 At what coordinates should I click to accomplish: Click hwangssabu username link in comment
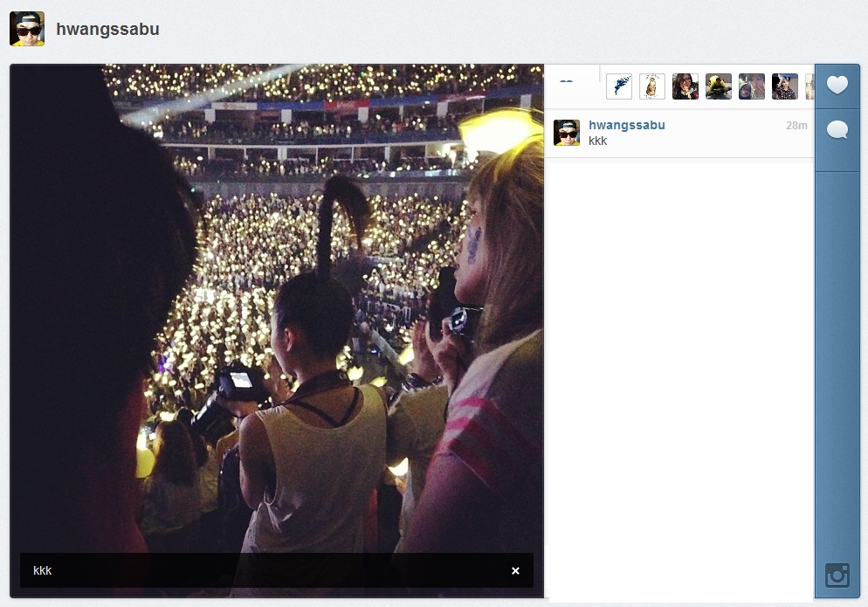tap(627, 125)
